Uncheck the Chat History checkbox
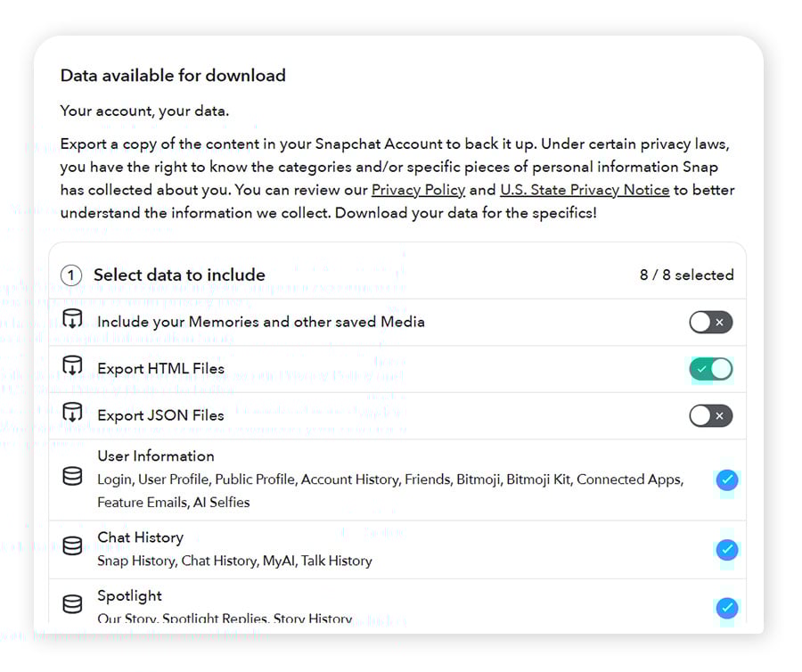 click(727, 549)
